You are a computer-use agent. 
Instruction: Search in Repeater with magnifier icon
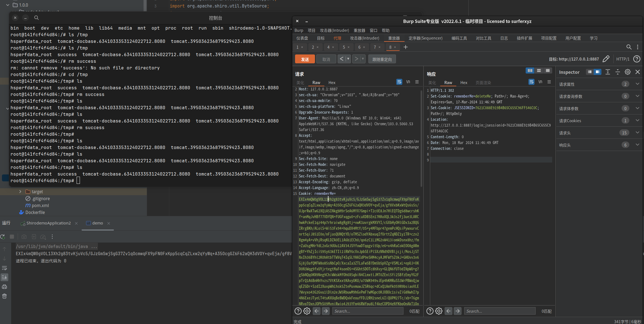[x=629, y=47]
